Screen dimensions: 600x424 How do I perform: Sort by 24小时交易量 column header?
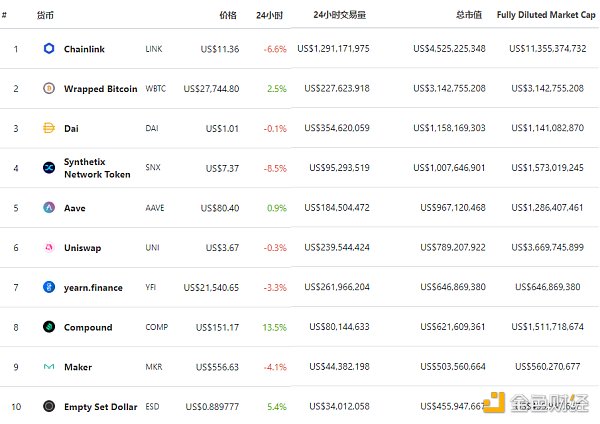[x=339, y=16]
